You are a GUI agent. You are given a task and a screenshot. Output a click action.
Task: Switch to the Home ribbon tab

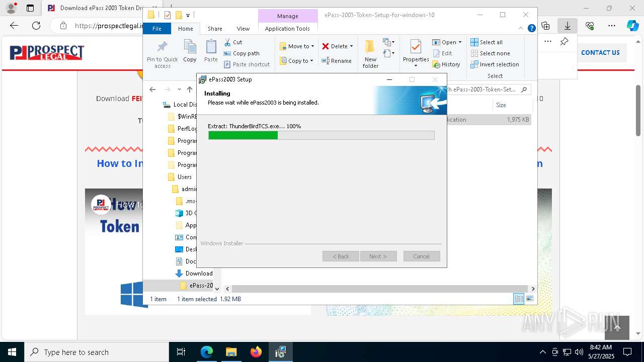[x=186, y=29]
